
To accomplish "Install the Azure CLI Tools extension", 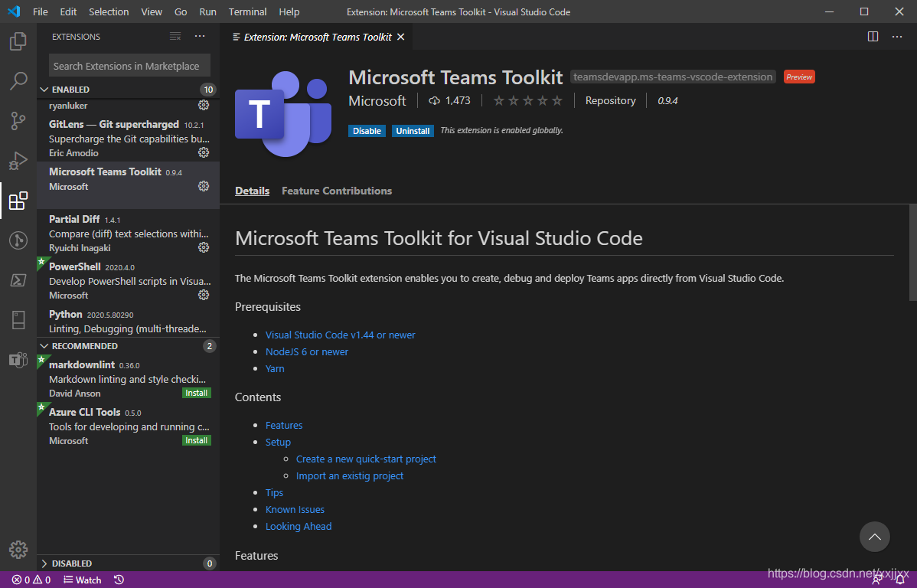I will [197, 440].
